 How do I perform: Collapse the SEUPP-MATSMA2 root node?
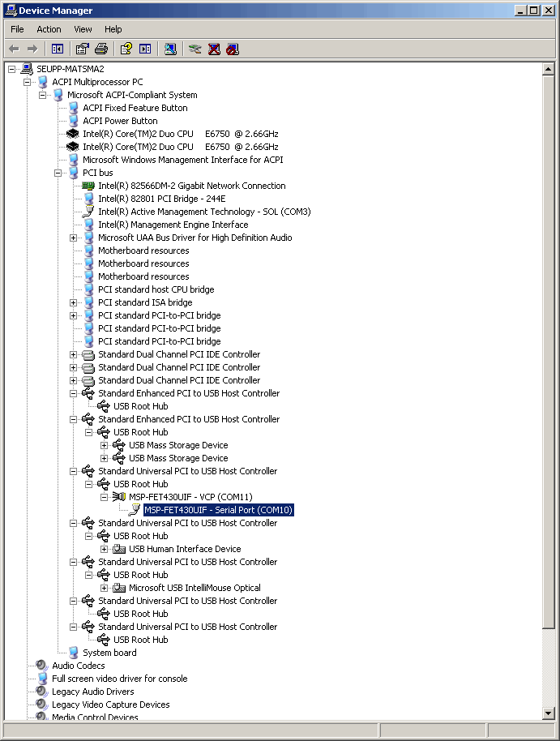click(12, 69)
